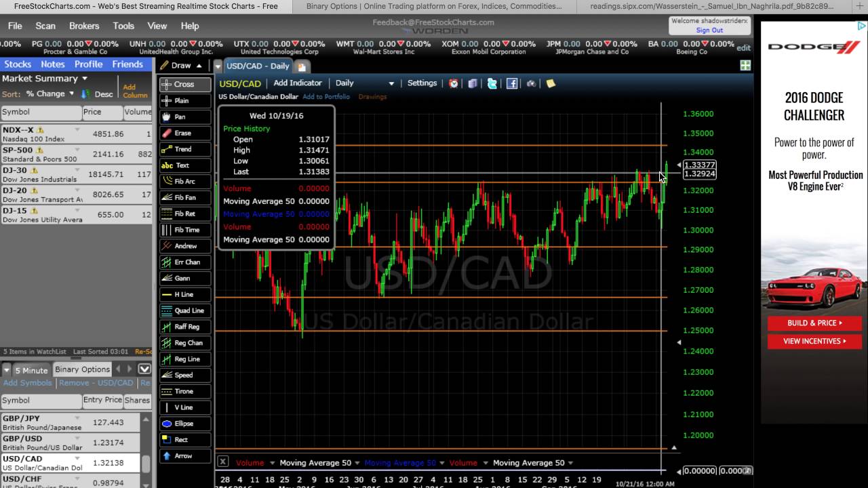Select the GBP/USD watchlist row
This screenshot has height=488, width=868.
(71, 443)
